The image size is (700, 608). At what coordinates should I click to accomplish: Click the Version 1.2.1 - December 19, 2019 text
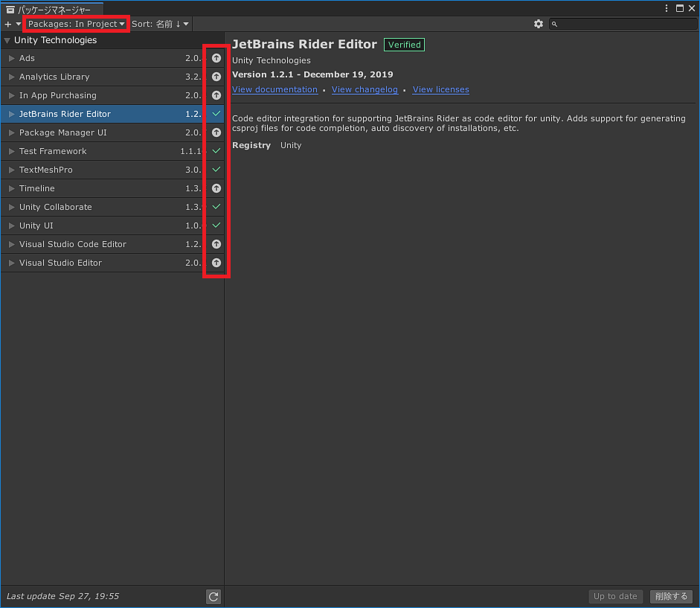[312, 74]
